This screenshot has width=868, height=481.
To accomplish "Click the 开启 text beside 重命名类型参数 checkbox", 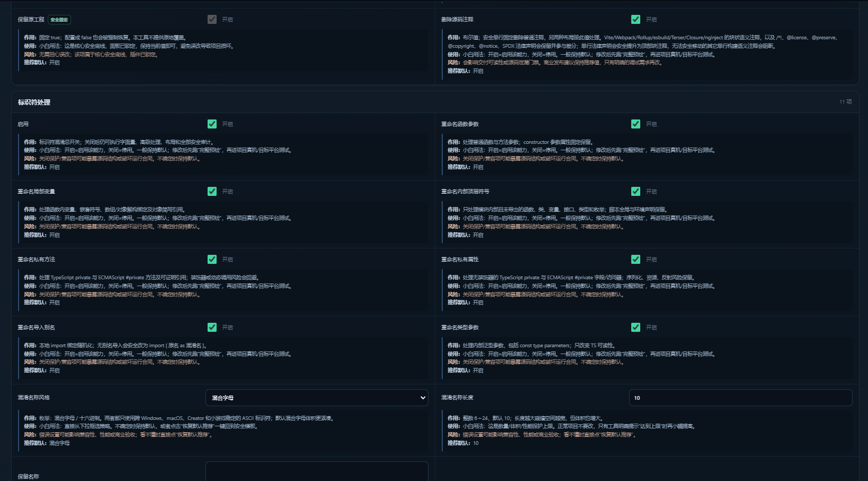I will (651, 328).
